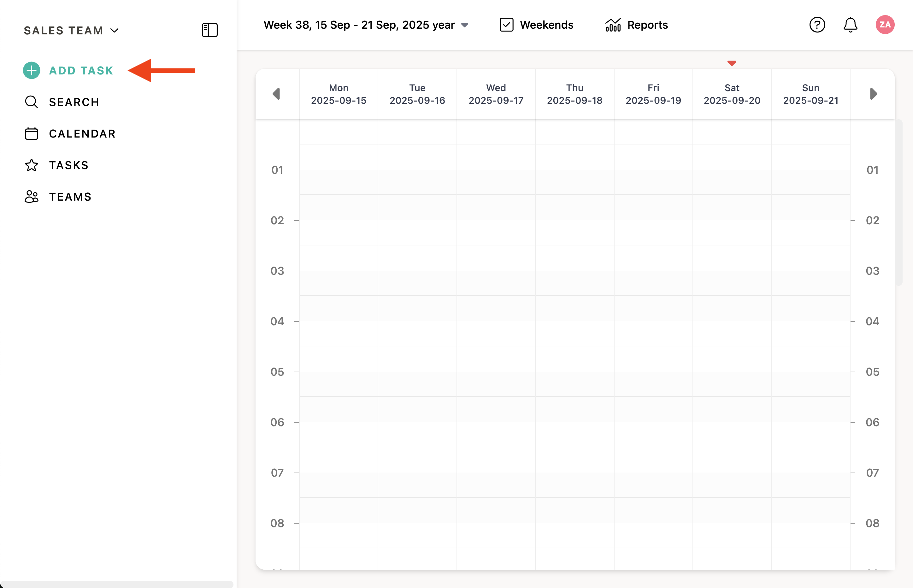Click the Reports chart icon
The width and height of the screenshot is (913, 588).
click(613, 25)
